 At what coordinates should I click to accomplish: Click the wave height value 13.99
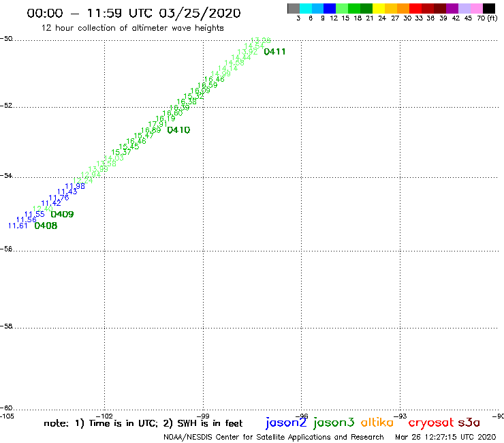pos(98,169)
